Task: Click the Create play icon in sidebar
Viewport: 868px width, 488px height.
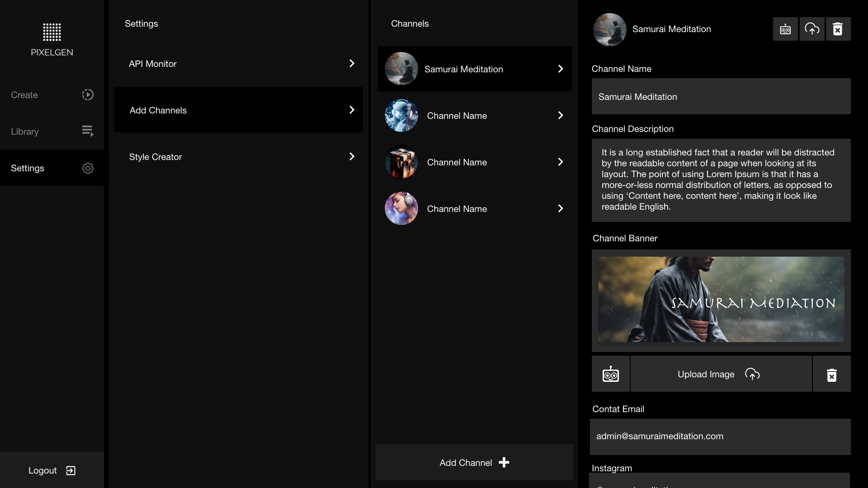Action: [x=88, y=95]
